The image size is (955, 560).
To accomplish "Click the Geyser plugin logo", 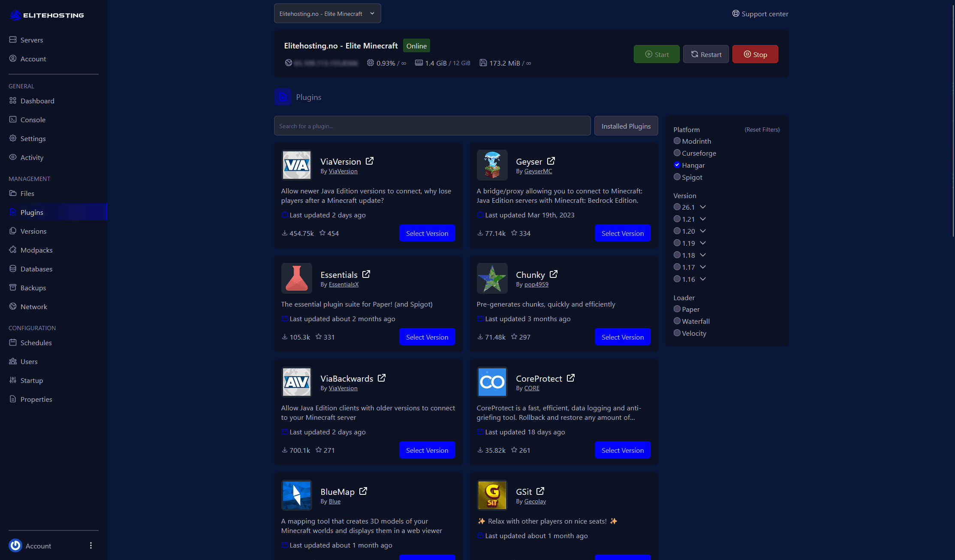I will (x=492, y=165).
